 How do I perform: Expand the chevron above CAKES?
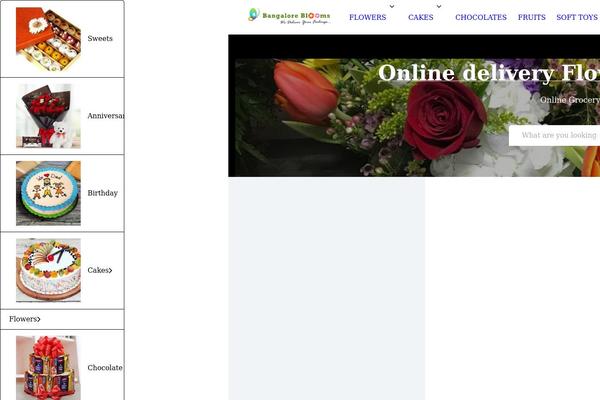[439, 6]
